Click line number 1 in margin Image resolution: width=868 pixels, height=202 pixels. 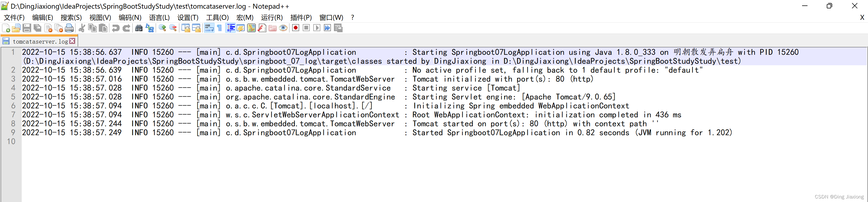(13, 52)
